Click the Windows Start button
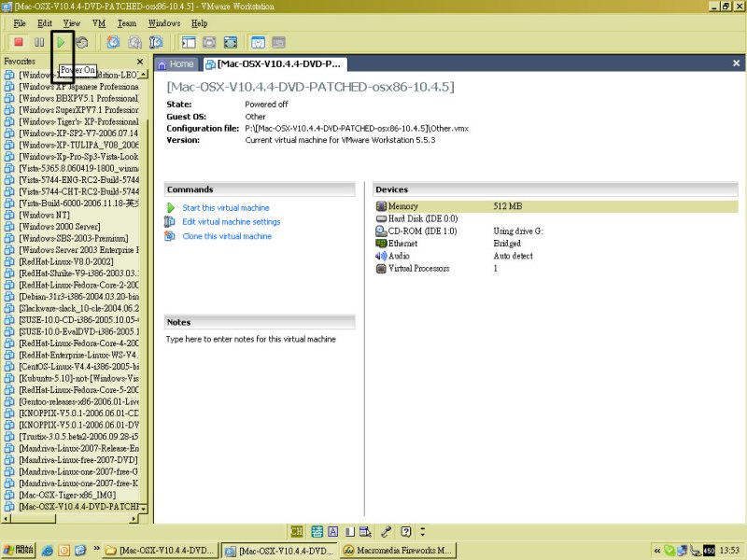 click(x=19, y=550)
